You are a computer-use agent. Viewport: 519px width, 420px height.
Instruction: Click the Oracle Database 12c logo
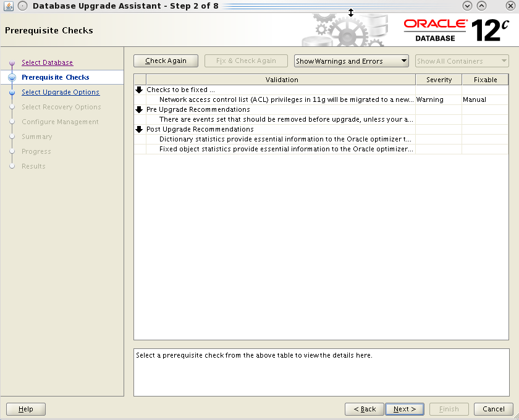click(x=457, y=28)
